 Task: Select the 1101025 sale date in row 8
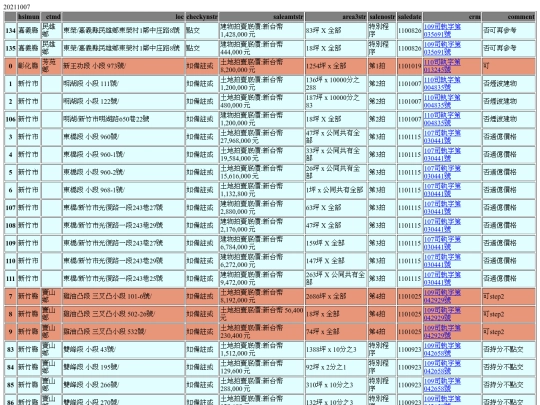tap(409, 314)
